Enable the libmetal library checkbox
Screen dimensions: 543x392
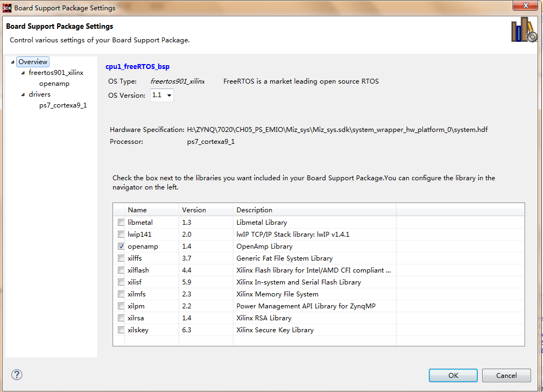tap(121, 223)
